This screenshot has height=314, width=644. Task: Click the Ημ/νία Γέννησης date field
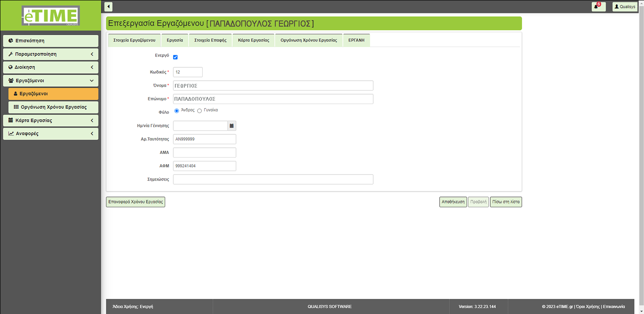coord(200,126)
